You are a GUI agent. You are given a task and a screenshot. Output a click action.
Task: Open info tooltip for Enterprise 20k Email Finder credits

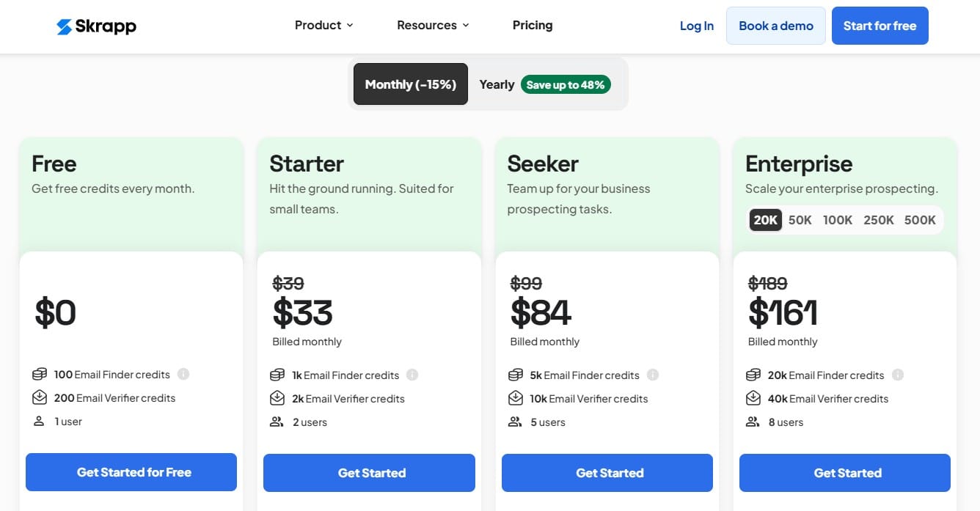click(897, 375)
